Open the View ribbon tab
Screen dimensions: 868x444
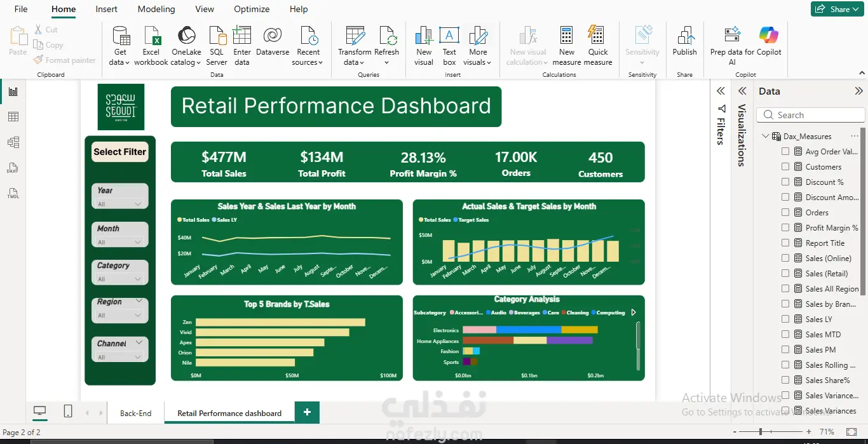205,9
